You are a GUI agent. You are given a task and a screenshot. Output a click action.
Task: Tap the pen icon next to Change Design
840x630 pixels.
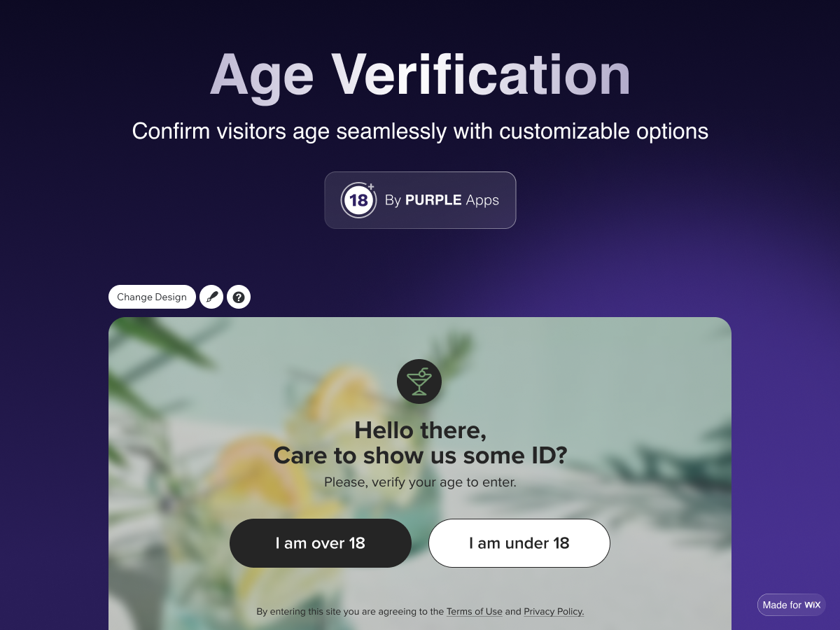click(211, 297)
